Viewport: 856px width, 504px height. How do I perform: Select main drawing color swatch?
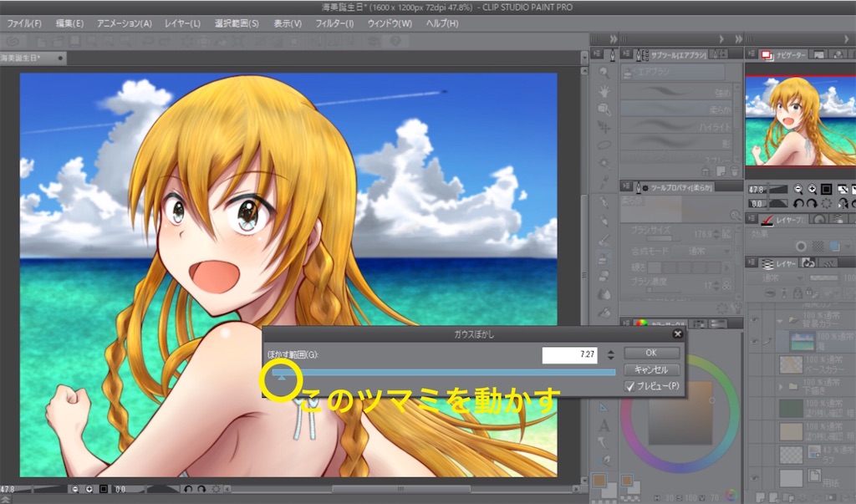[x=599, y=480]
